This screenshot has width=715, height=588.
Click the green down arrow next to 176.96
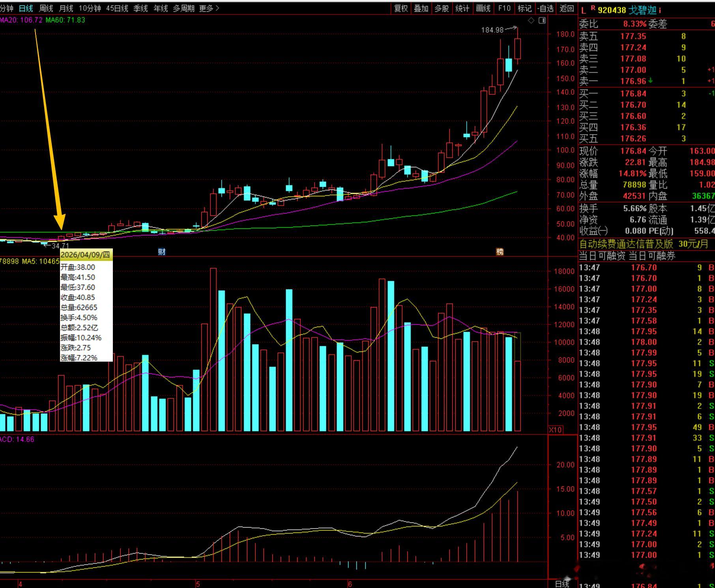pos(650,80)
